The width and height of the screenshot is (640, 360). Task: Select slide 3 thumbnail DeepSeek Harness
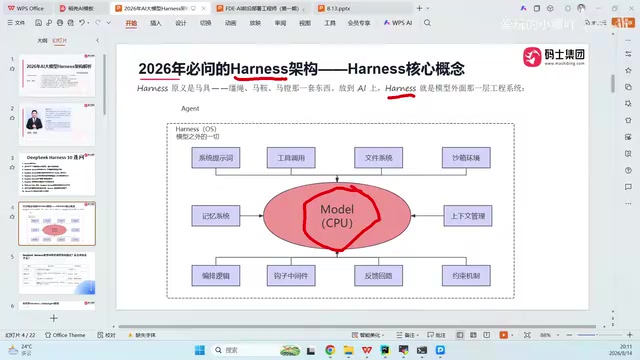[57, 174]
